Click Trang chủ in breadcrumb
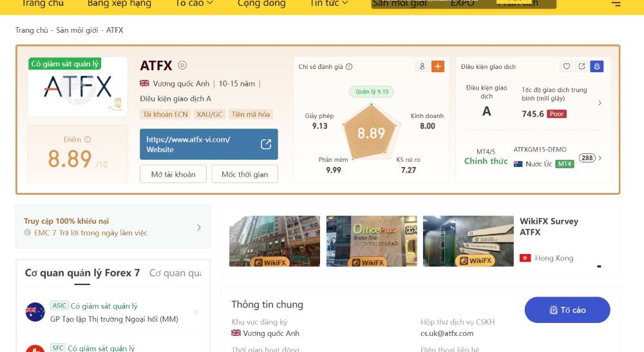The height and width of the screenshot is (352, 644). 32,30
